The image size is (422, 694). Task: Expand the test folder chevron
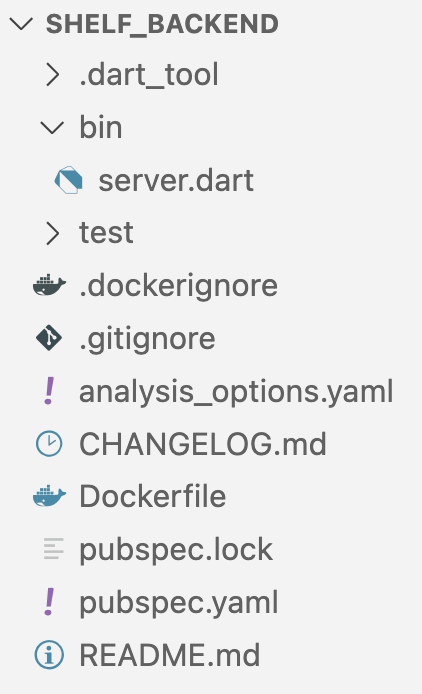(53, 233)
